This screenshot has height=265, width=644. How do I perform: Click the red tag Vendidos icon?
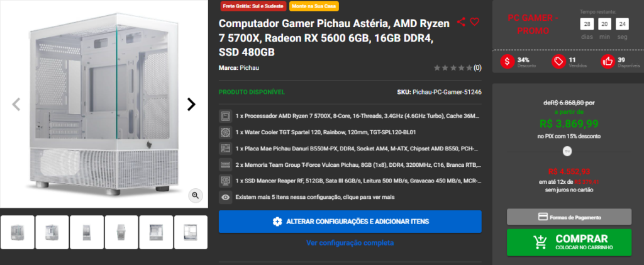(x=558, y=62)
